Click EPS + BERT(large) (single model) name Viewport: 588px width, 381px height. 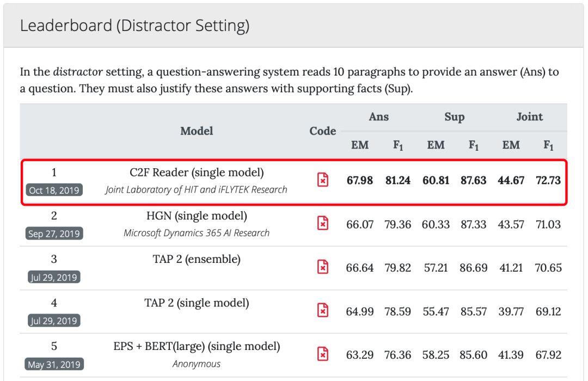point(197,346)
